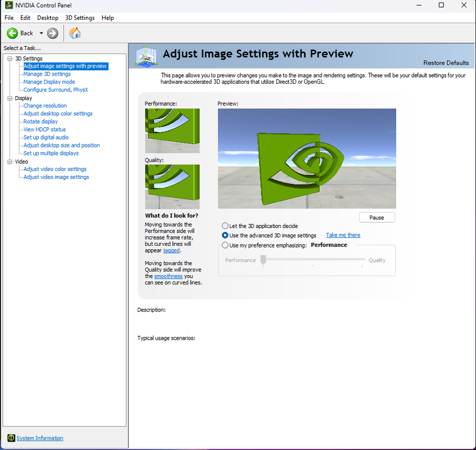Viewport: 476px width, 450px height.
Task: Click the jagged help link
Action: pyautogui.click(x=171, y=250)
